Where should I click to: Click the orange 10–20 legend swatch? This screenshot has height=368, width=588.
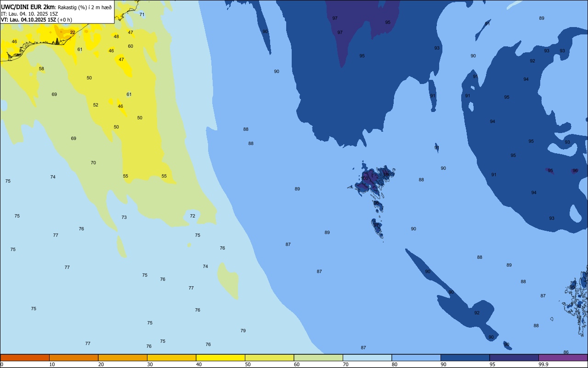click(73, 357)
